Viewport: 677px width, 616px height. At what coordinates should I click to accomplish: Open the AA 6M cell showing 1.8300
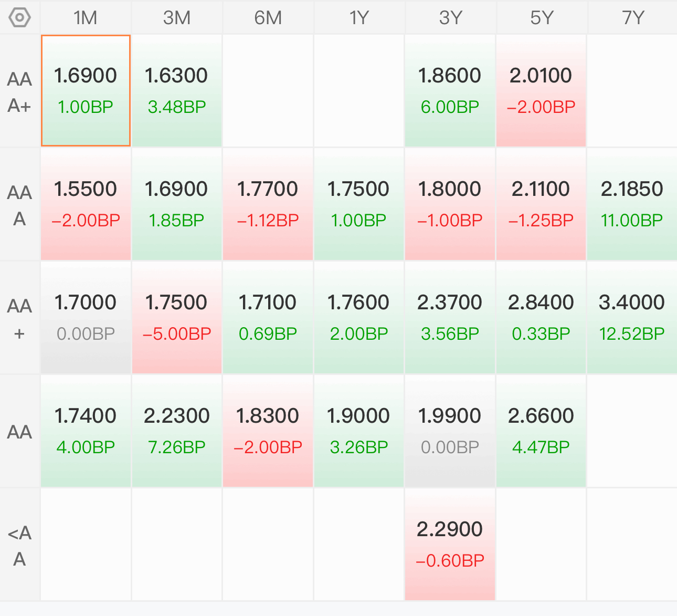(x=268, y=431)
